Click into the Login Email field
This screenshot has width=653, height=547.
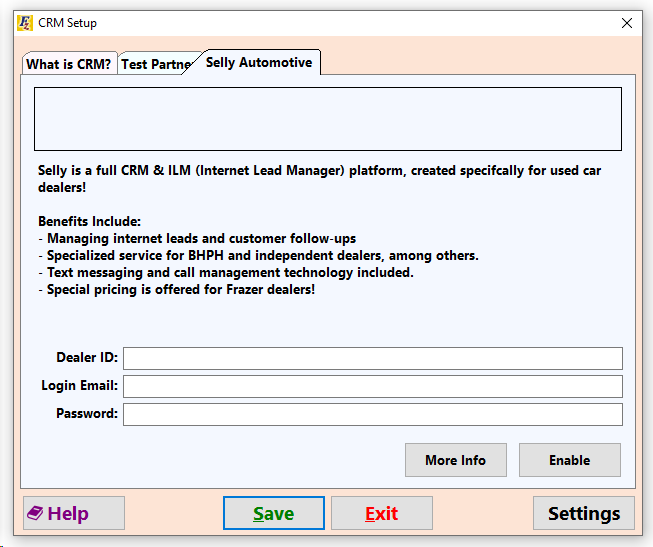pos(373,386)
